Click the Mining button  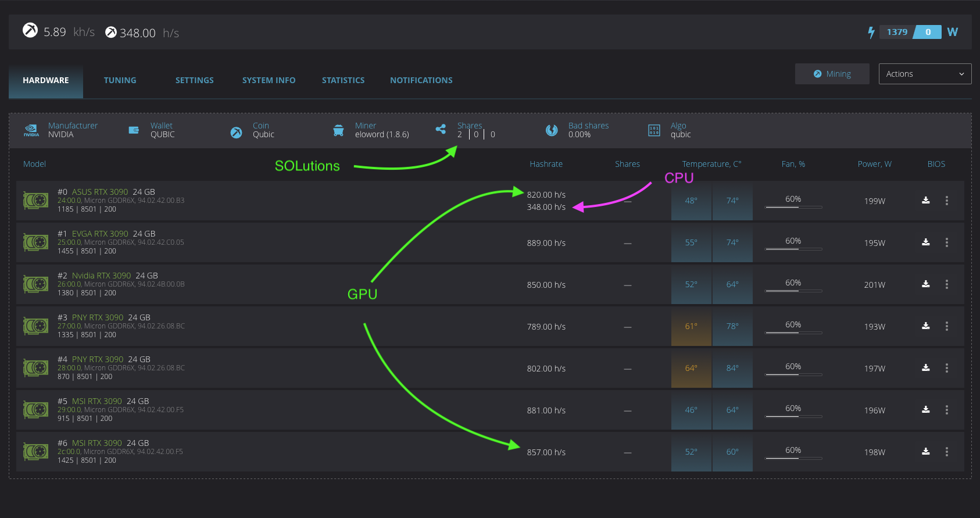tap(832, 74)
